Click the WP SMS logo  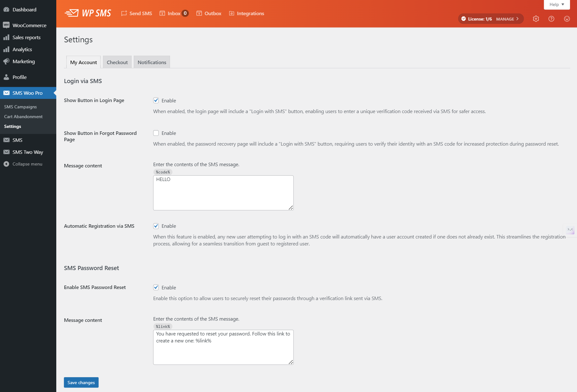point(88,13)
